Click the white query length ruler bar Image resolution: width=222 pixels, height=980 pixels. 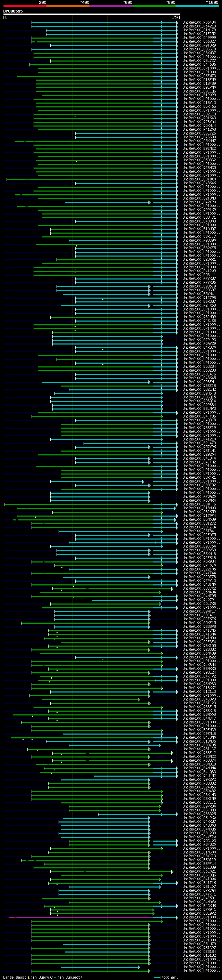click(x=92, y=14)
